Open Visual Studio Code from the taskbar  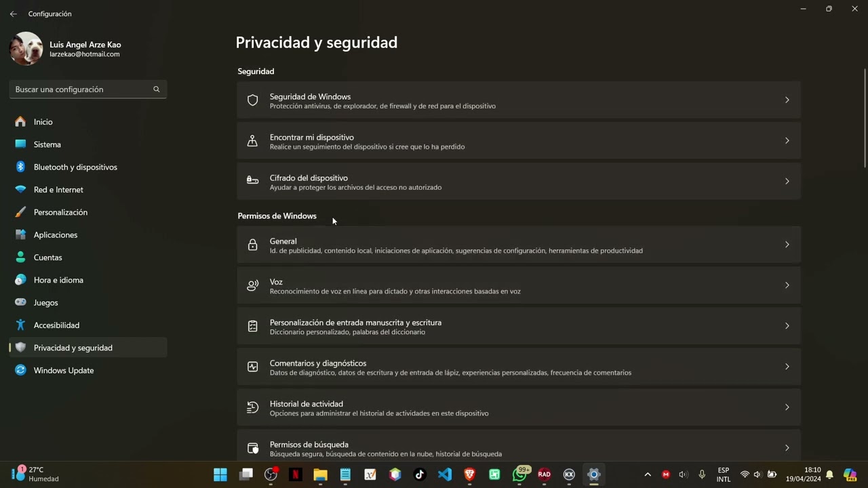click(445, 474)
